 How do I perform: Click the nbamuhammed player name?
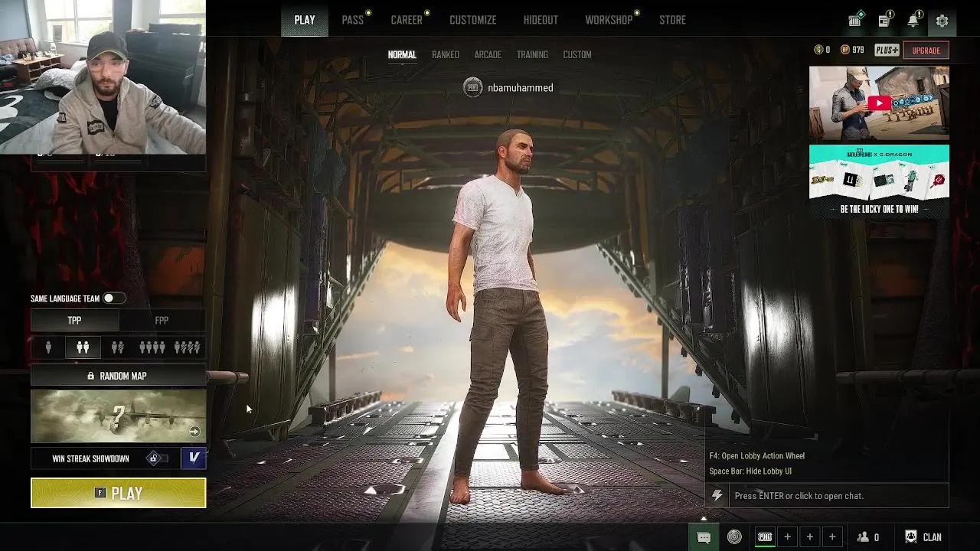521,88
